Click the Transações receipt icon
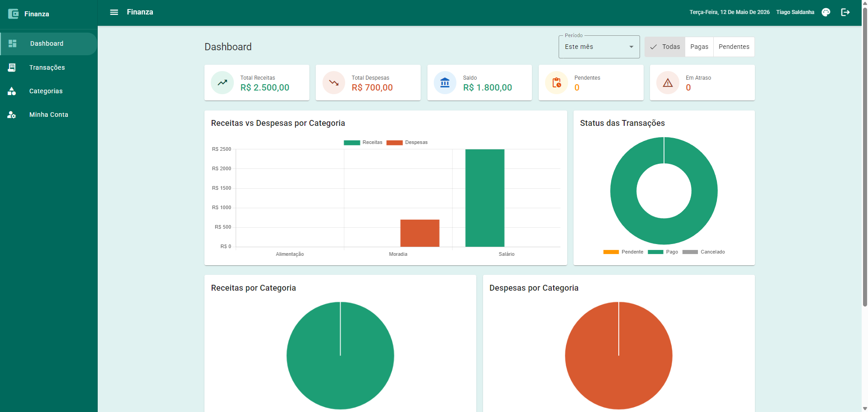 tap(12, 67)
